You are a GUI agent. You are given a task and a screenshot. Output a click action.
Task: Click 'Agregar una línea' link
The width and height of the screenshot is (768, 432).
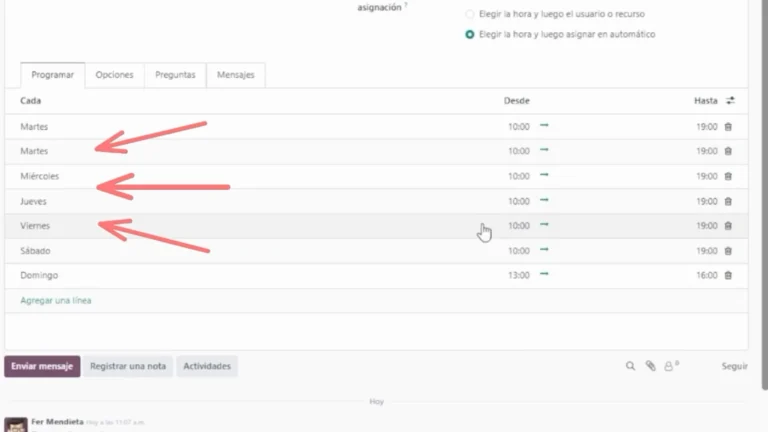point(56,300)
